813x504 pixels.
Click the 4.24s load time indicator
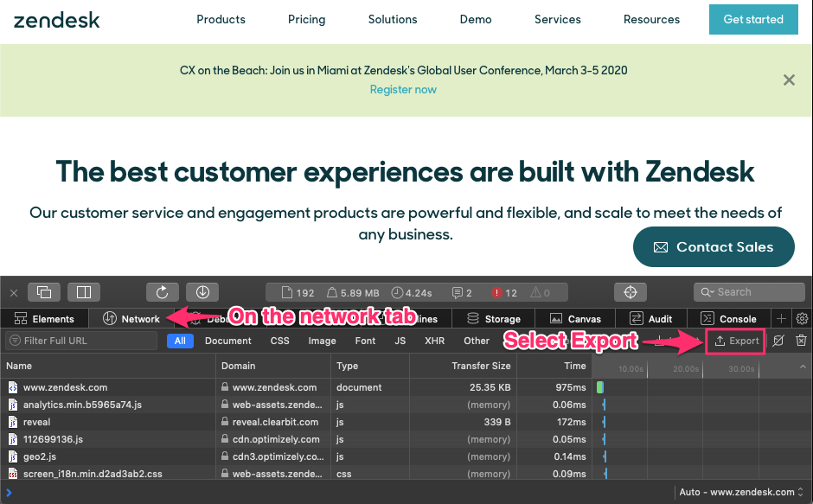[x=412, y=293]
